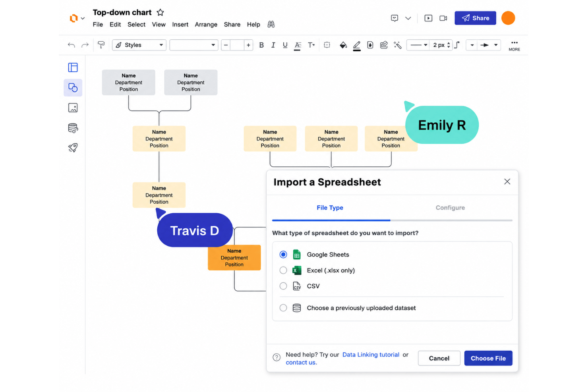This screenshot has height=392, width=588.
Task: Click the orange user avatar
Action: tap(508, 18)
